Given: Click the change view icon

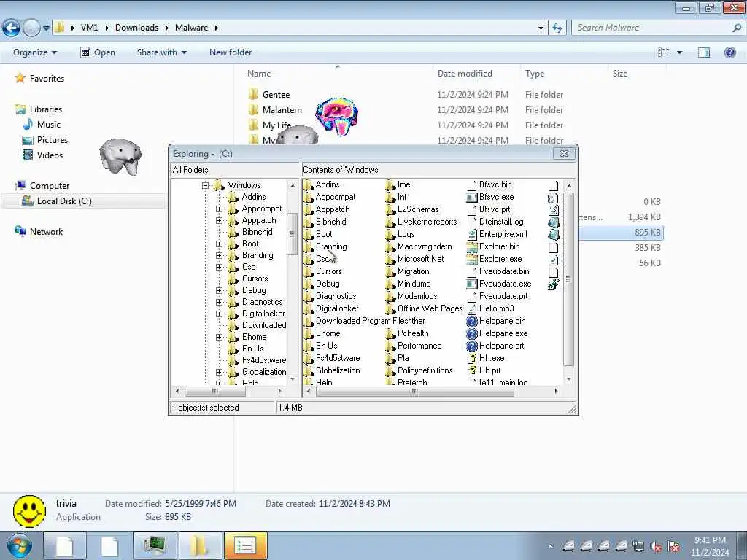Looking at the screenshot, I should coord(664,52).
